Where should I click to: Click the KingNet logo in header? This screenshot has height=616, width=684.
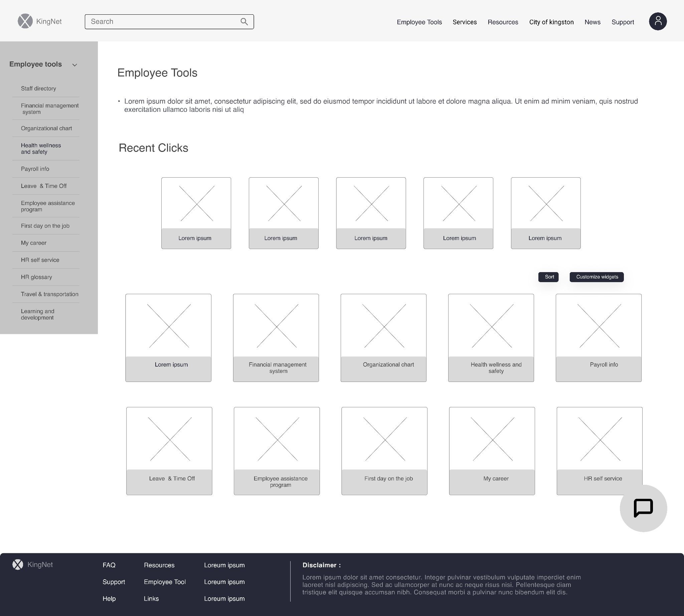click(40, 21)
